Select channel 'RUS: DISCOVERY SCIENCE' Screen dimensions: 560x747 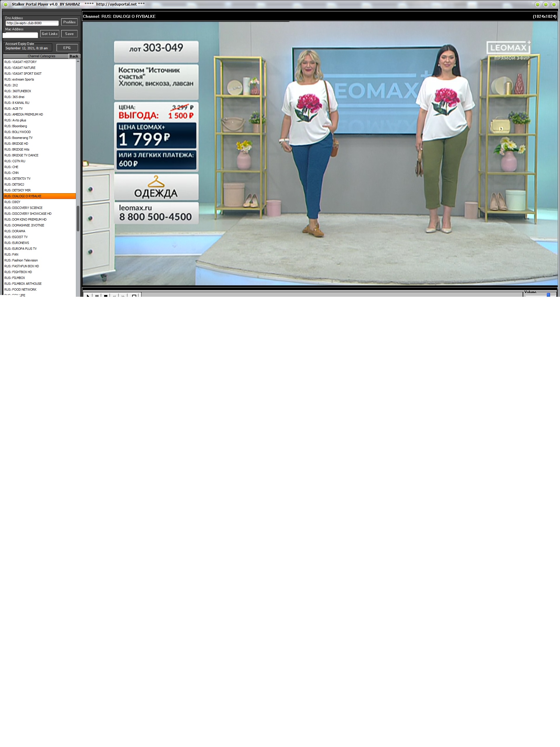[x=39, y=208]
